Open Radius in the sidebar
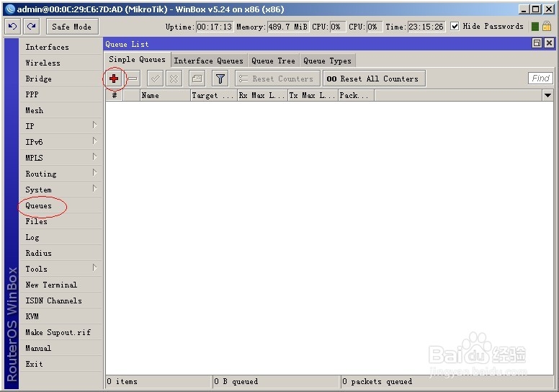This screenshot has width=559, height=392. (61, 253)
